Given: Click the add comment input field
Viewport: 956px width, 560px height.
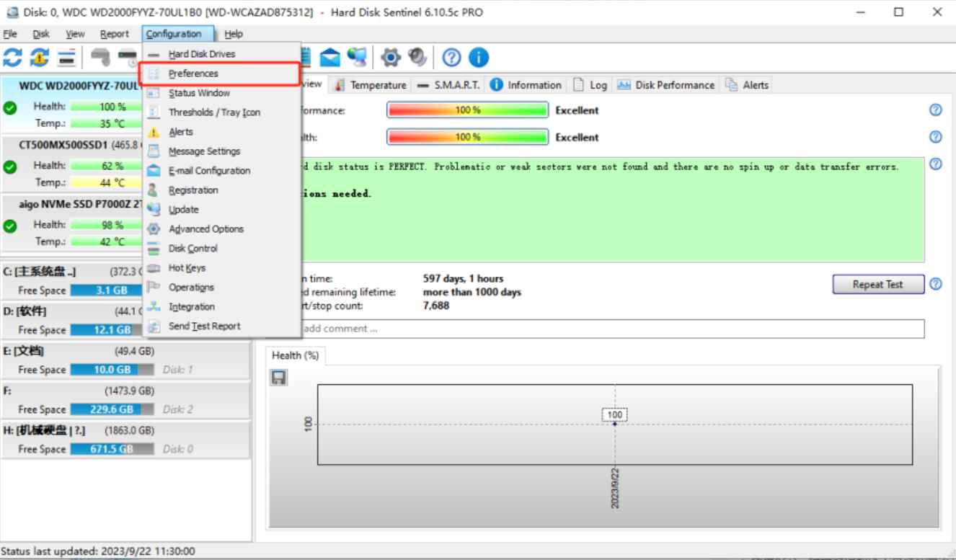Looking at the screenshot, I should [x=577, y=329].
